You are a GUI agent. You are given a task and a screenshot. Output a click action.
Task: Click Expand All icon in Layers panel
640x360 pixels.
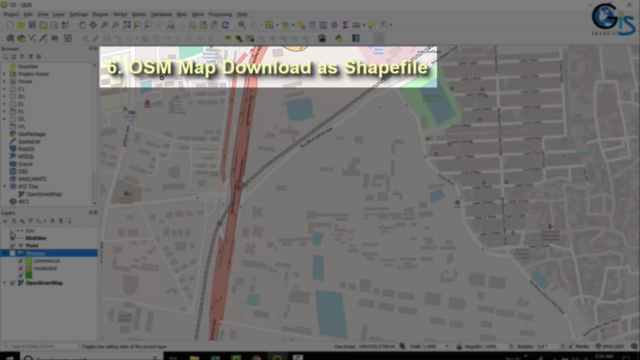coord(53,221)
